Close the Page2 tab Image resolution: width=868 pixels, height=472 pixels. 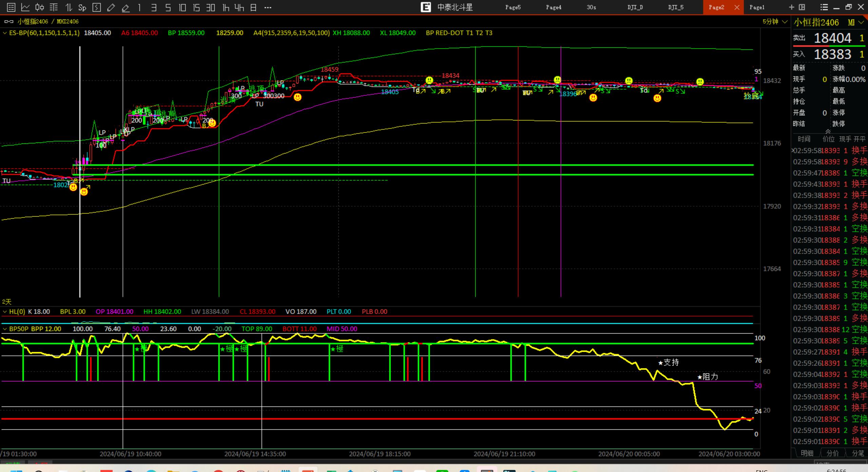[x=737, y=7]
